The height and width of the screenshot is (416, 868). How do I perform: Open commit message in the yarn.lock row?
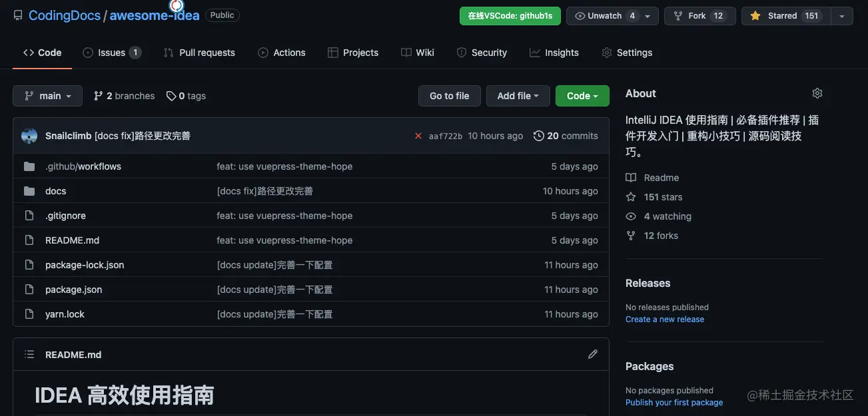274,314
